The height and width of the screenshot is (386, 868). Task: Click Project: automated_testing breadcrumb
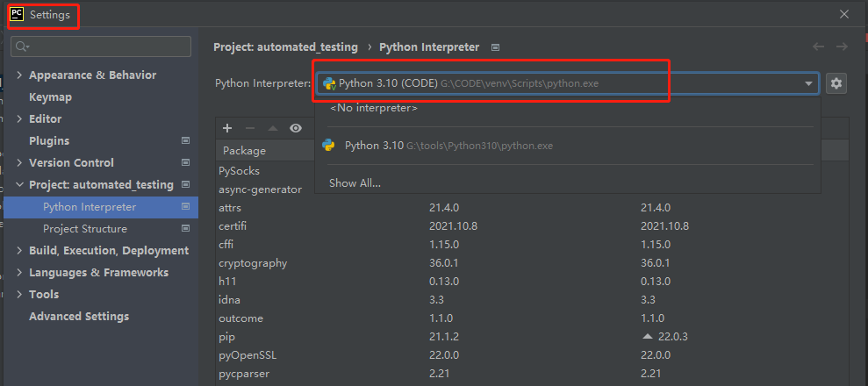[285, 47]
